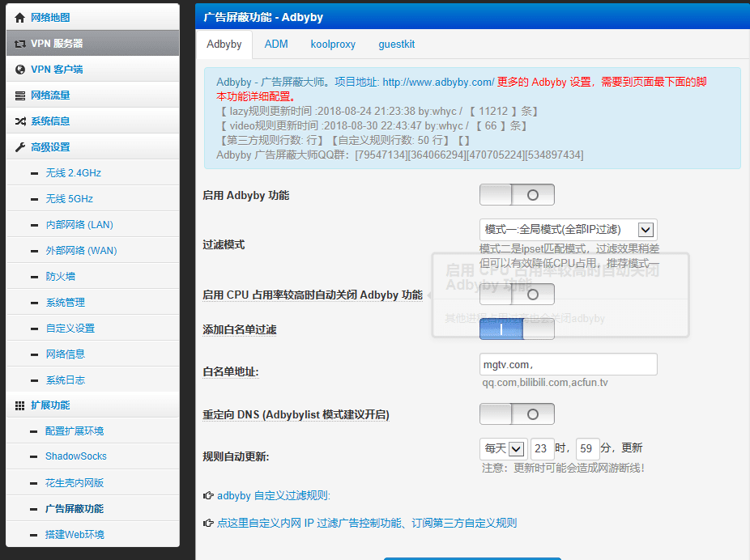Toggle off 添加白名单过滤
The width and height of the screenshot is (750, 560).
(x=517, y=328)
